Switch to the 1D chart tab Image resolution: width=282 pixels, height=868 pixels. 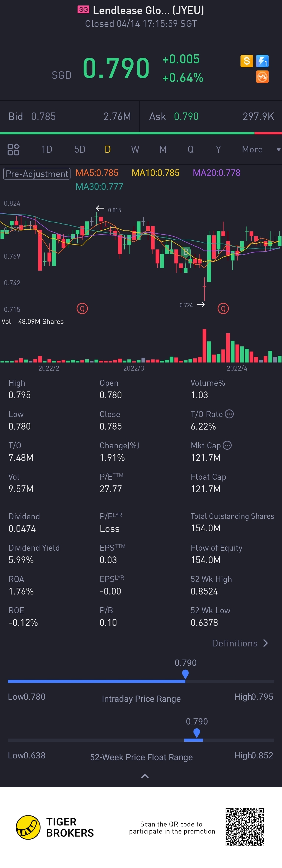tap(47, 149)
